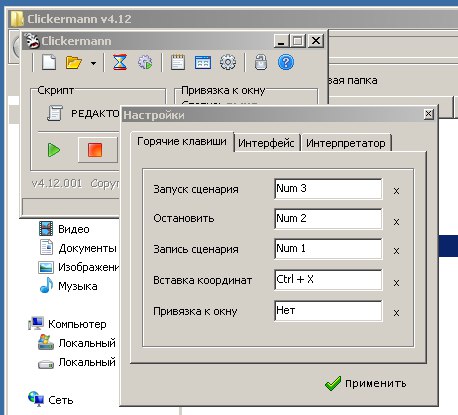
Task: Switch to the Интерпретатор tab
Action: point(346,143)
